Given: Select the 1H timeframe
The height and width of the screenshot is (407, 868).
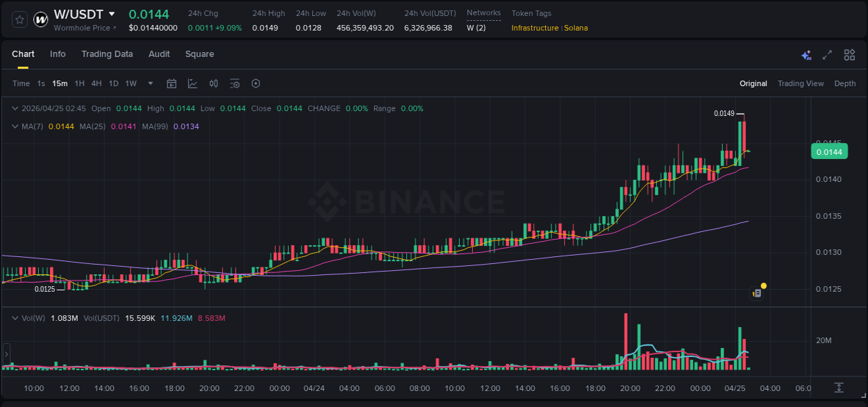Looking at the screenshot, I should point(80,83).
